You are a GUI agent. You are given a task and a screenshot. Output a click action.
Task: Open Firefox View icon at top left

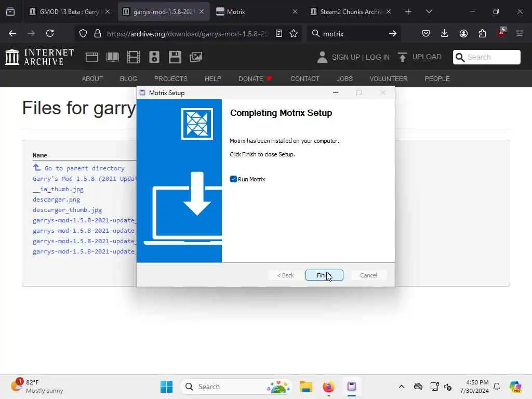tap(10, 12)
